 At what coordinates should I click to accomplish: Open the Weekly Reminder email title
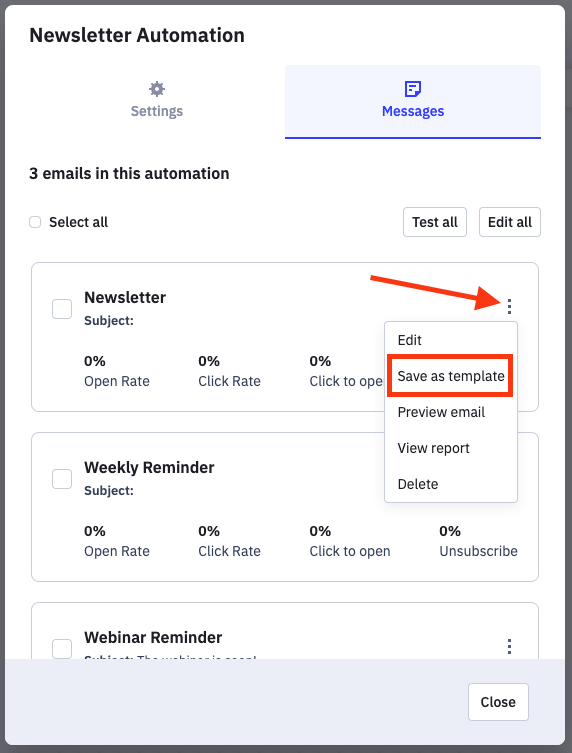[x=149, y=467]
